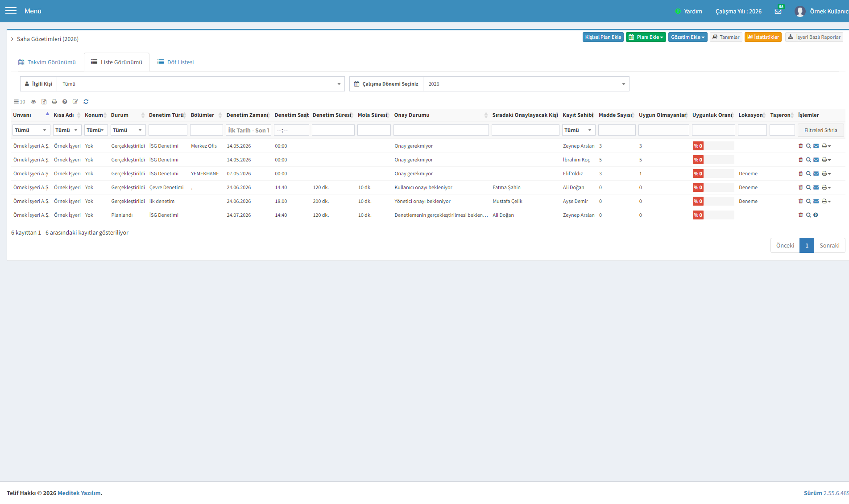Viewport: 849px width, 504px height.
Task: Open the hamburger Menü icon
Action: [11, 11]
